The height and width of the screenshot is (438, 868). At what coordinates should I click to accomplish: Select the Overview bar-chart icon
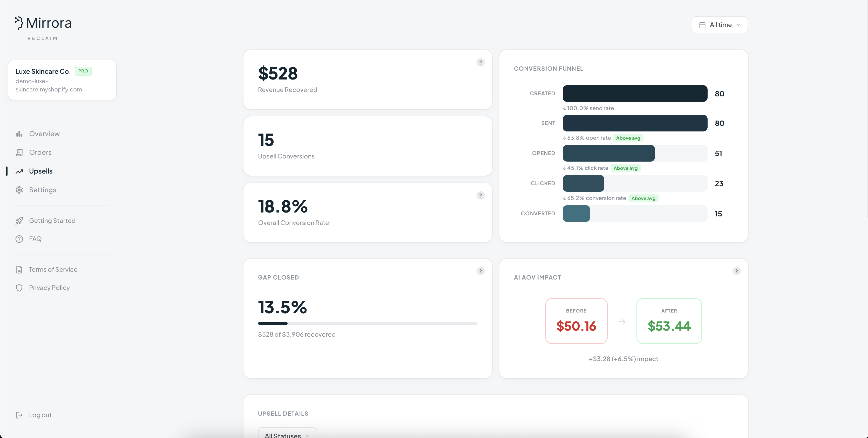pos(19,134)
